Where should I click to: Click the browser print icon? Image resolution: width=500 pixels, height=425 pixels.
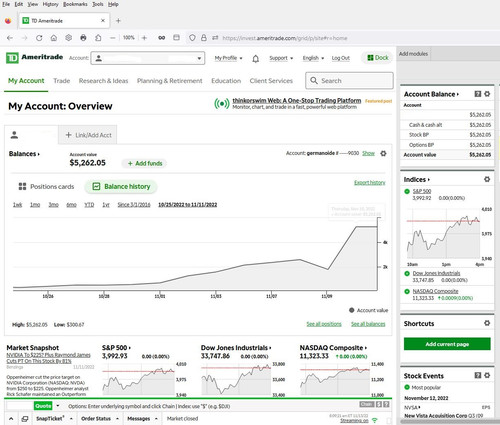(83, 38)
